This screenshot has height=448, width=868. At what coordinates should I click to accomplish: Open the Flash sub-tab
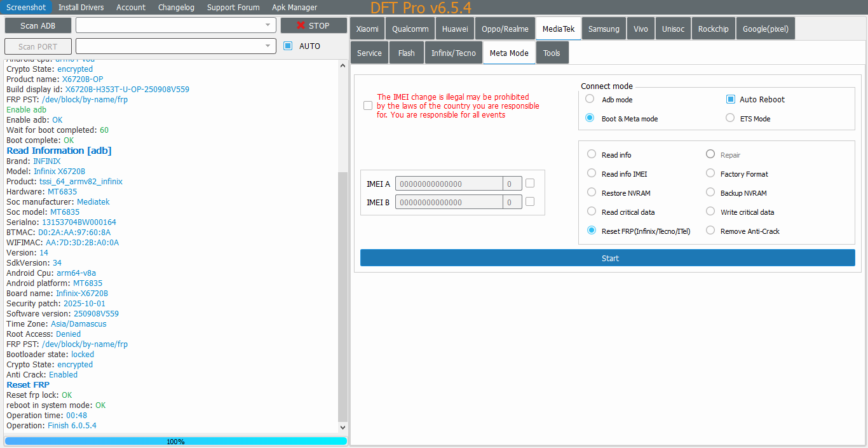407,53
